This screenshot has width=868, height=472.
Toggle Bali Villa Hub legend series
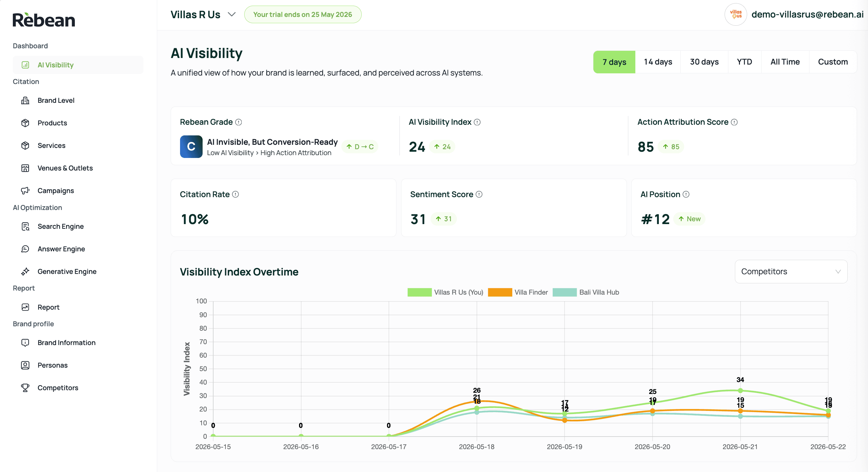click(x=586, y=292)
